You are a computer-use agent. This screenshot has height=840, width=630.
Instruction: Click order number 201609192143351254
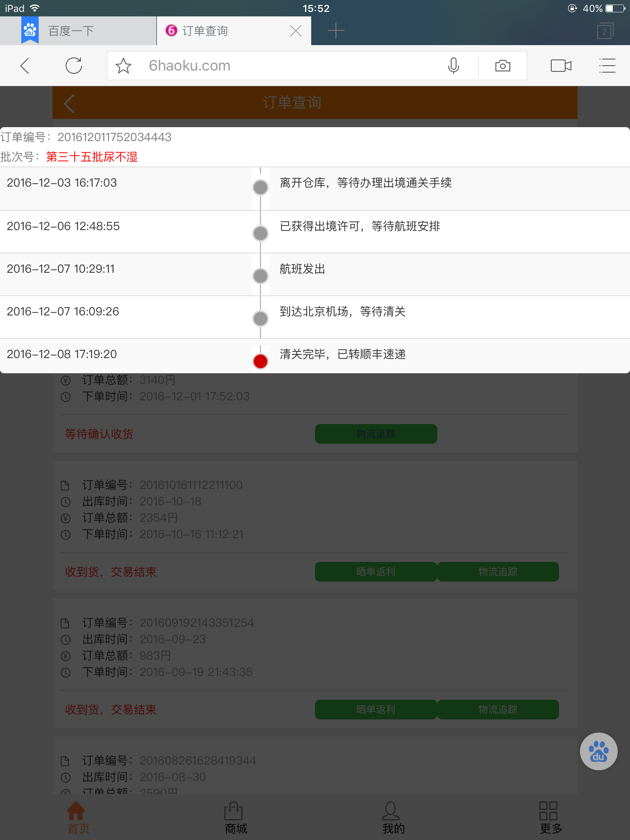point(197,623)
